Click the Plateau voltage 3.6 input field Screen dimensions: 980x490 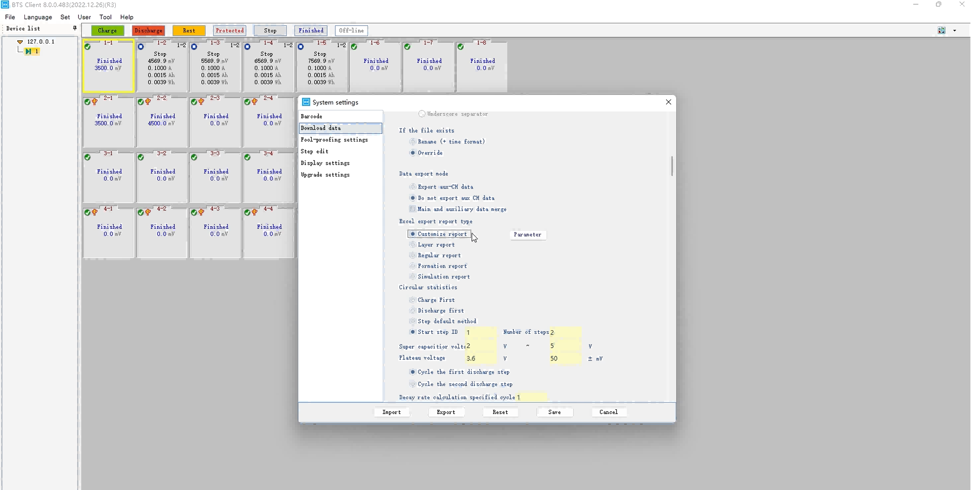(481, 358)
